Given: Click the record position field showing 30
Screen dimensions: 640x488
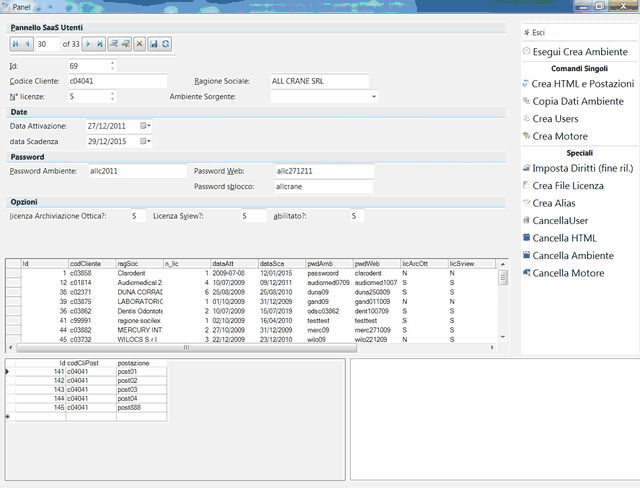Looking at the screenshot, I should click(47, 44).
